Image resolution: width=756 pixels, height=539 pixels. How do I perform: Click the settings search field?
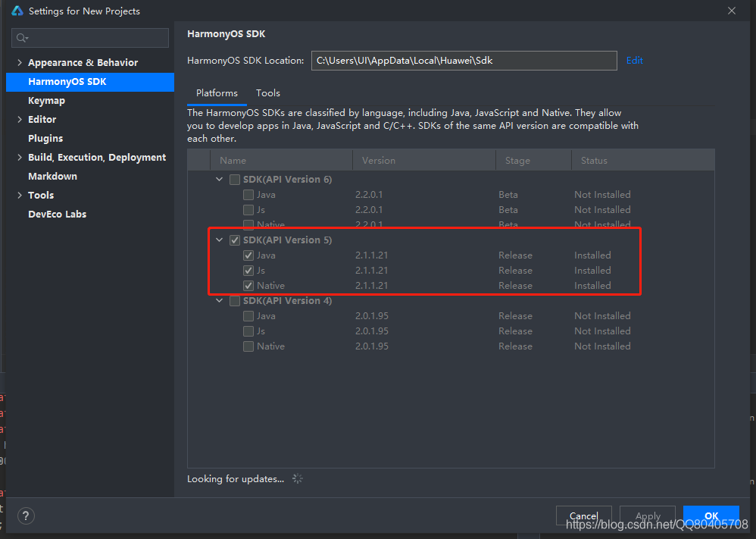coord(90,38)
